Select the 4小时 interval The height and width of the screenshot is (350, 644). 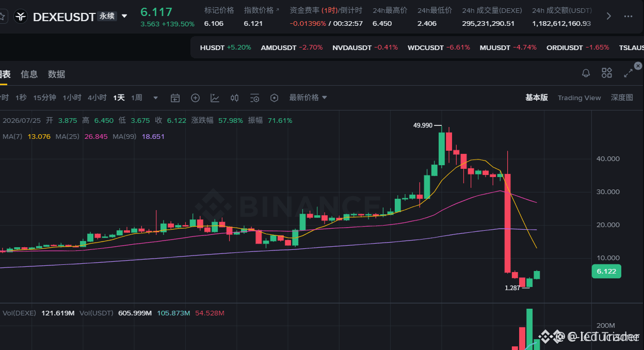click(97, 98)
